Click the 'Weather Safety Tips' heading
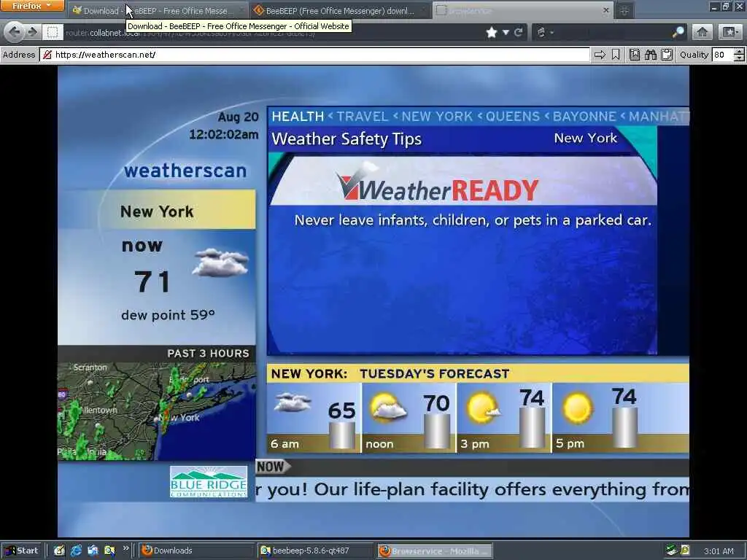Viewport: 747px width, 560px height. (x=347, y=139)
